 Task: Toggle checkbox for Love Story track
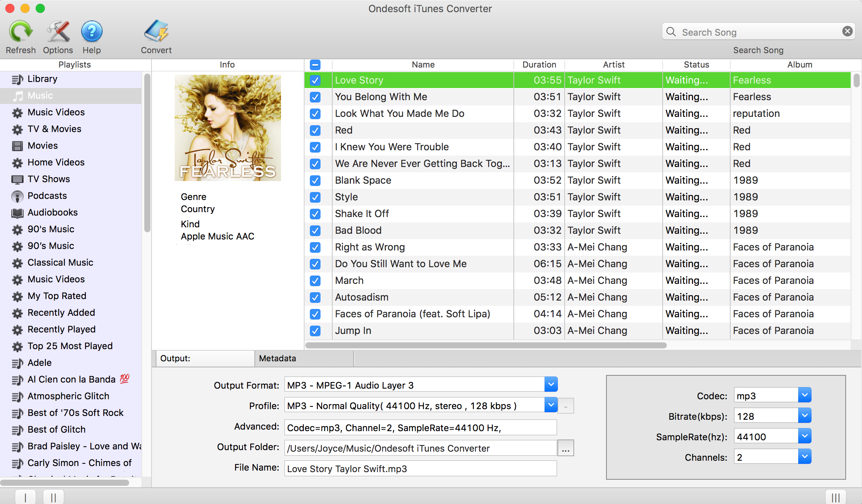click(315, 80)
